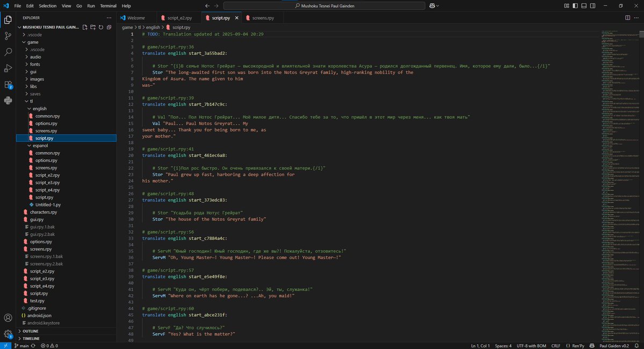Open the Search view in activity bar

coord(8,52)
